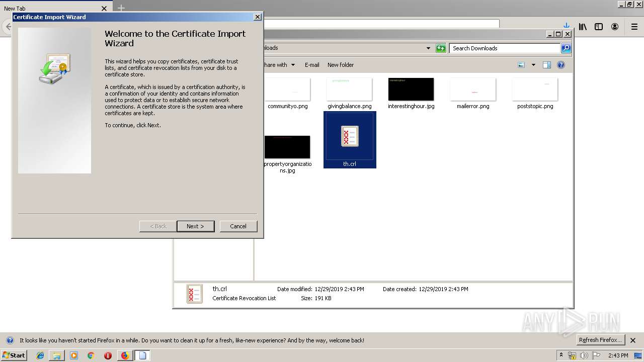The height and width of the screenshot is (362, 644).
Task: Refresh the Downloads folder view
Action: click(x=441, y=48)
